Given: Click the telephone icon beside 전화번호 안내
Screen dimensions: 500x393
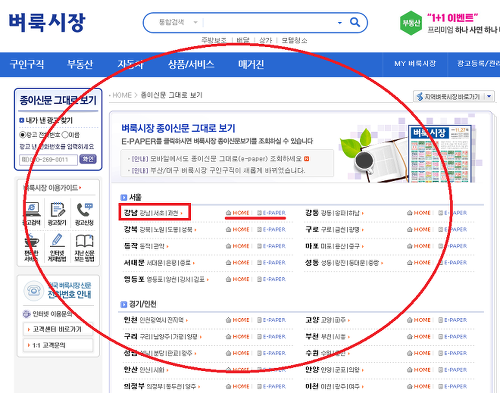Looking at the screenshot, I should [x=33, y=290].
